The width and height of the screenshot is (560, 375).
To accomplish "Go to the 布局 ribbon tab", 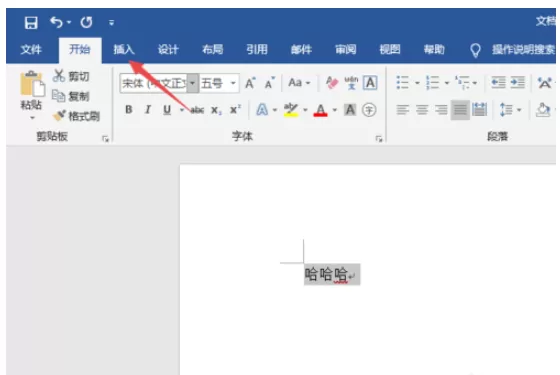I will (212, 49).
